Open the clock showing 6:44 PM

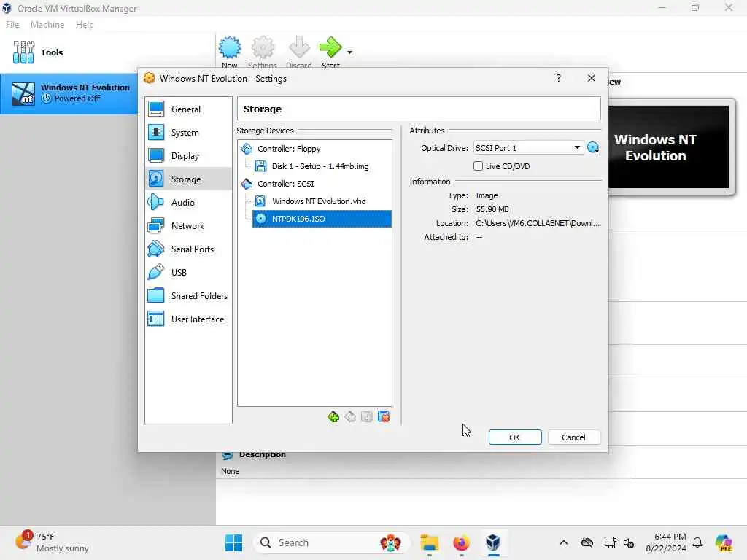[x=666, y=542]
